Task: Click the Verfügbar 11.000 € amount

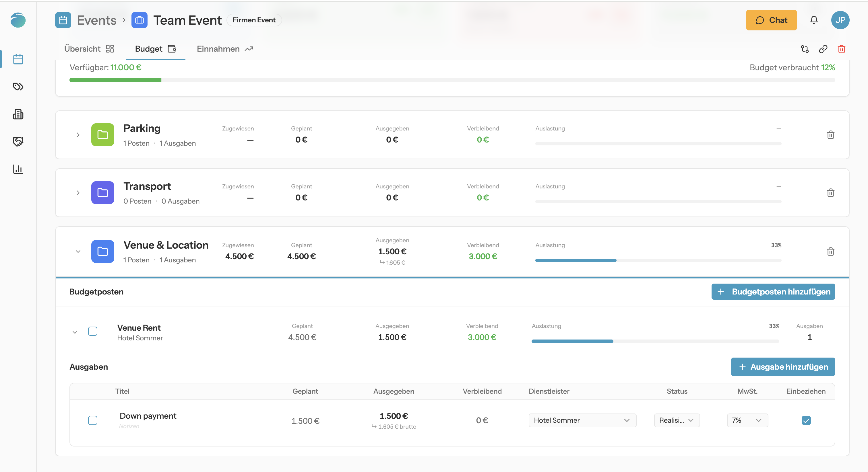Action: 126,67
